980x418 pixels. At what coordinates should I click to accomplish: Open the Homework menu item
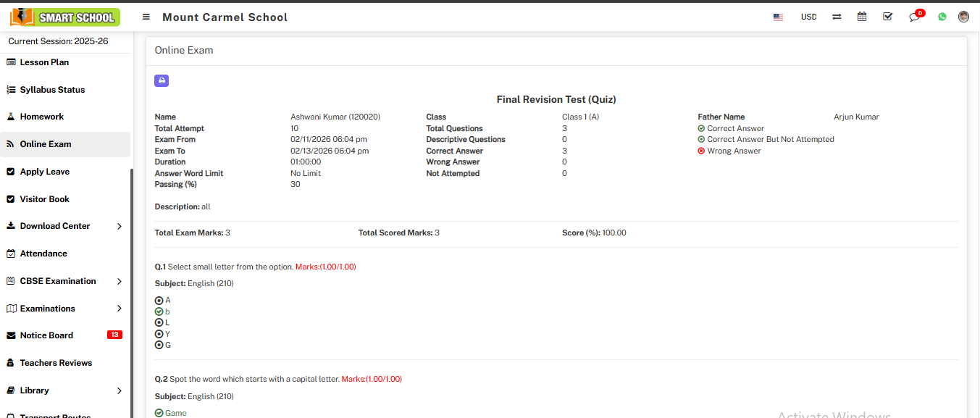42,117
